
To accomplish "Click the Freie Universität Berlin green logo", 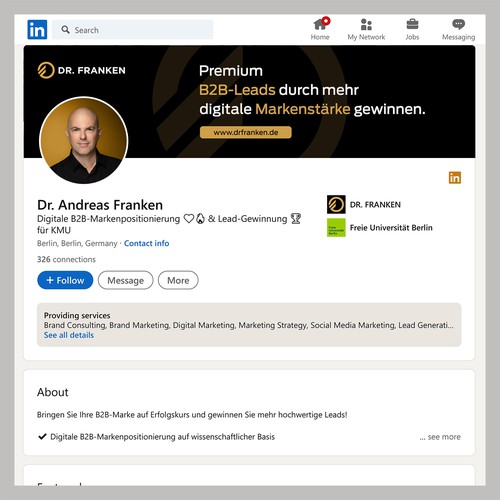I will point(336,228).
